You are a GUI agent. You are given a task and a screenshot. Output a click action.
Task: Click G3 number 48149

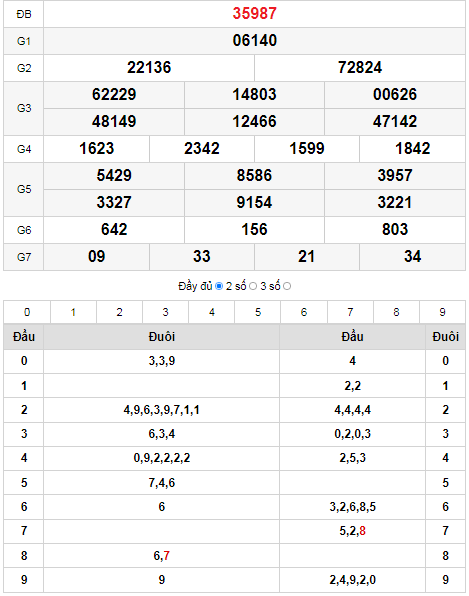coord(114,122)
